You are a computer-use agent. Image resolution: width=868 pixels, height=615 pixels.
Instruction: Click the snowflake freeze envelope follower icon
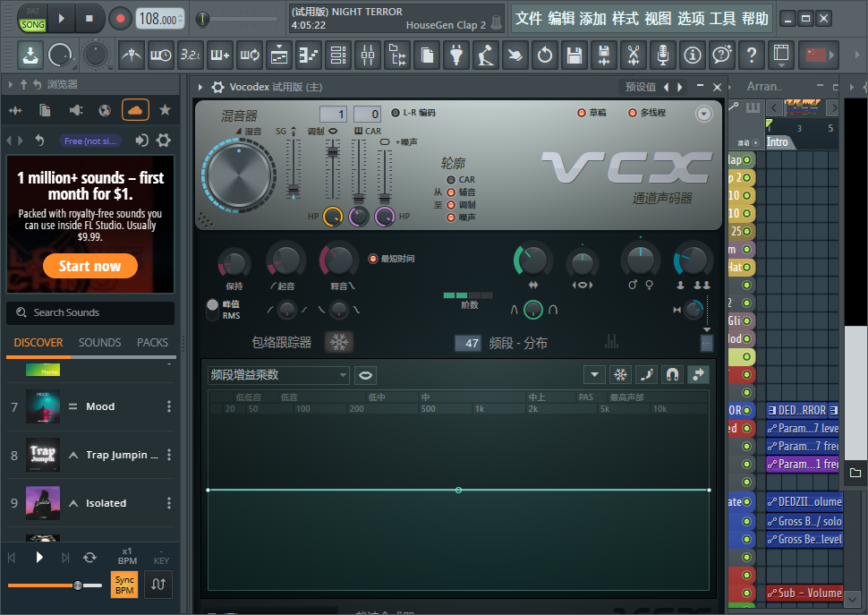pyautogui.click(x=339, y=342)
